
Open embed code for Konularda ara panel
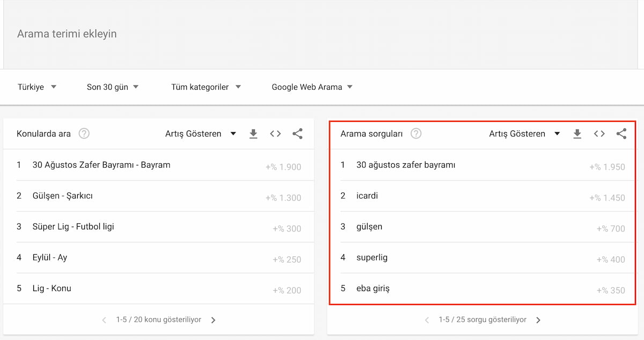(275, 134)
